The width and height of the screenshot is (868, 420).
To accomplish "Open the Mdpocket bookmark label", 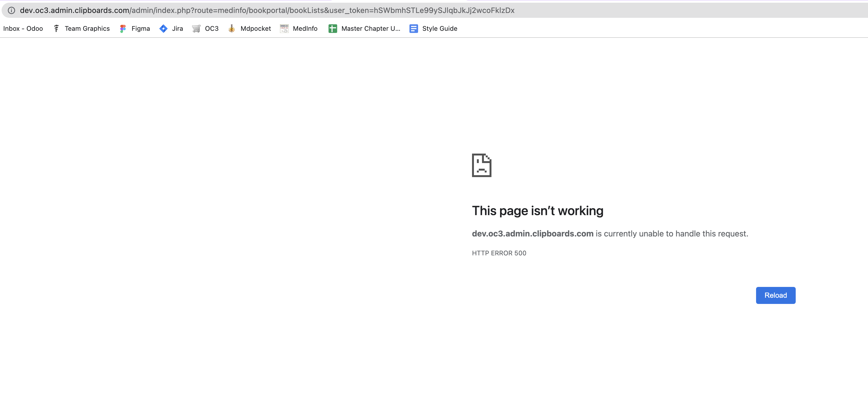I will click(x=255, y=29).
